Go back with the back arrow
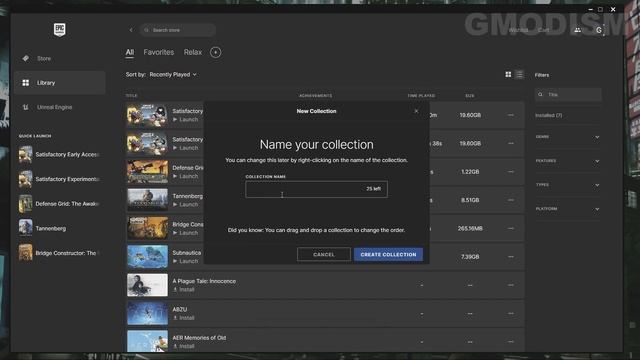Screen dimensions: 640x360 pos(131,30)
